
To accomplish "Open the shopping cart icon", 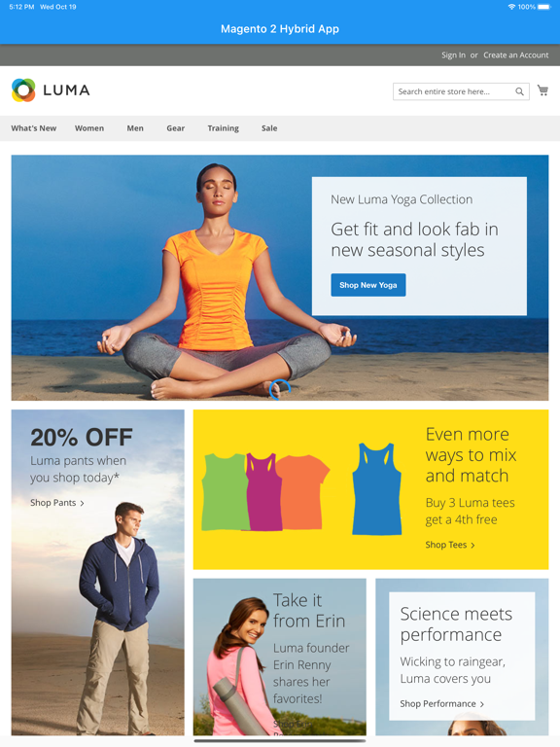I will (x=542, y=90).
